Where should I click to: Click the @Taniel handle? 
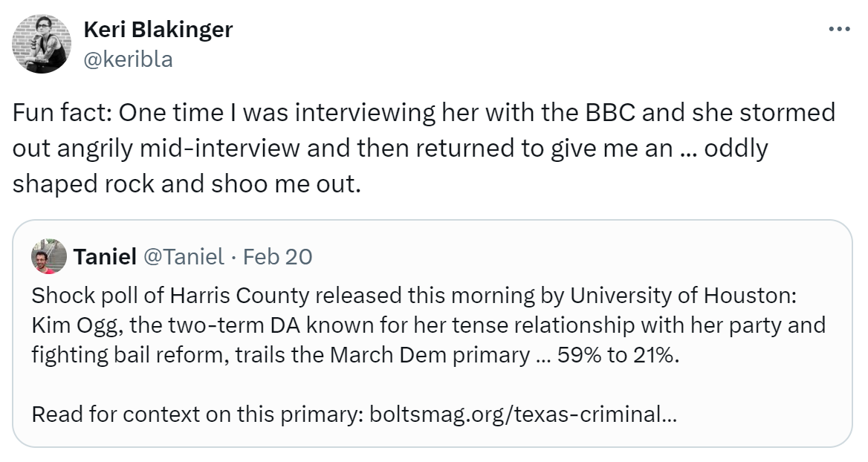click(x=183, y=257)
